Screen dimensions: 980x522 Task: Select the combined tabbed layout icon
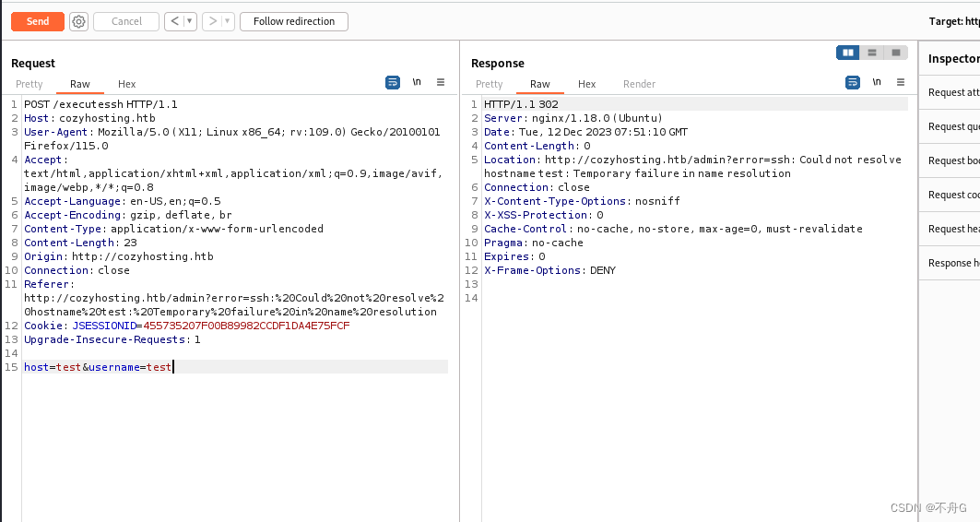point(895,53)
